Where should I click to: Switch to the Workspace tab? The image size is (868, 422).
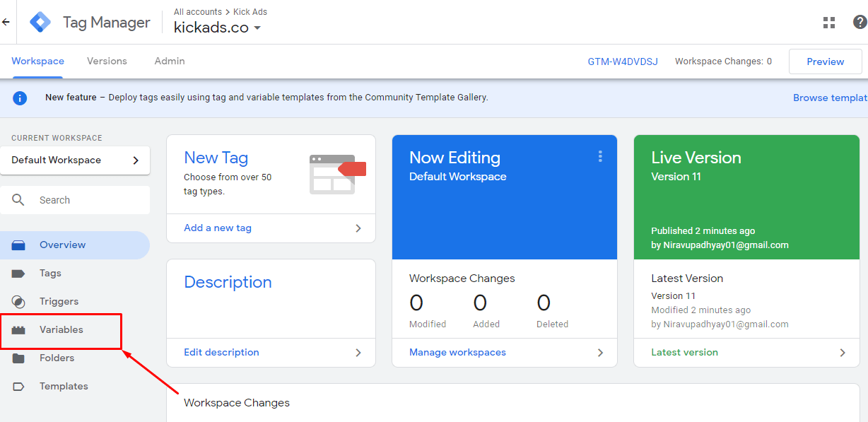[x=37, y=61]
